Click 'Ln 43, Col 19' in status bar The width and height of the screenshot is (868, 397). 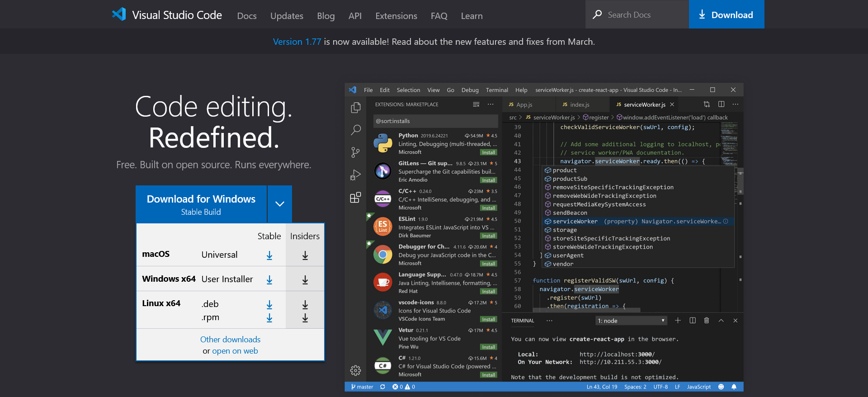pos(602,387)
